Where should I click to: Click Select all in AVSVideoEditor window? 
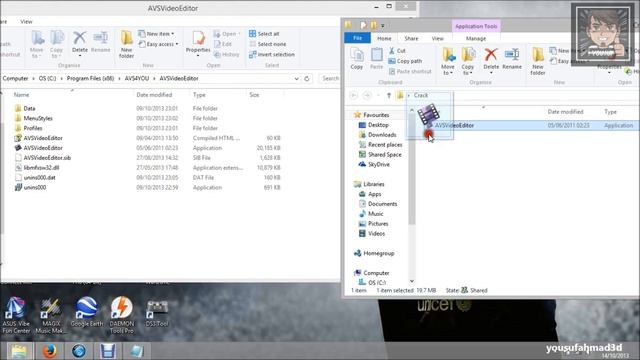pyautogui.click(x=264, y=34)
